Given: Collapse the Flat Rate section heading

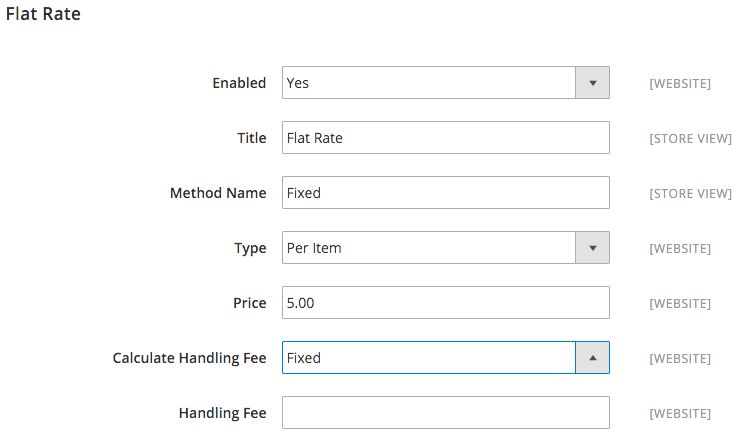Looking at the screenshot, I should 43,14.
